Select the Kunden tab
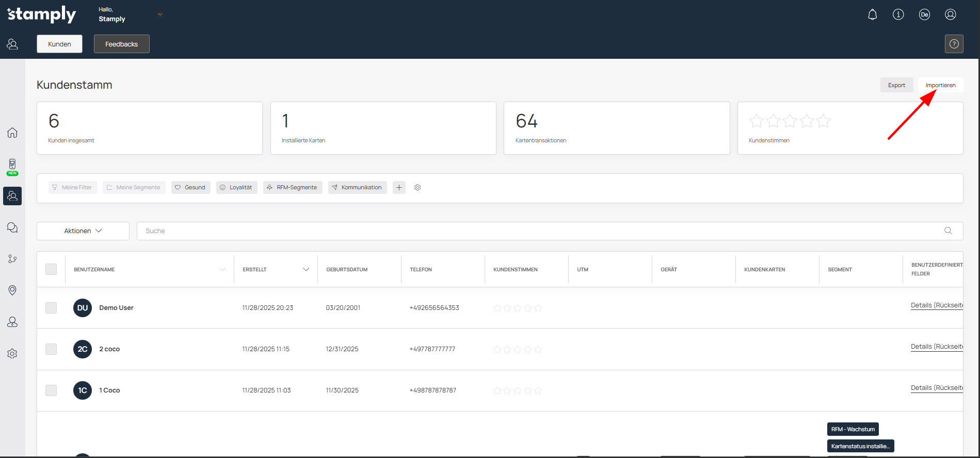The height and width of the screenshot is (458, 980). pyautogui.click(x=59, y=44)
